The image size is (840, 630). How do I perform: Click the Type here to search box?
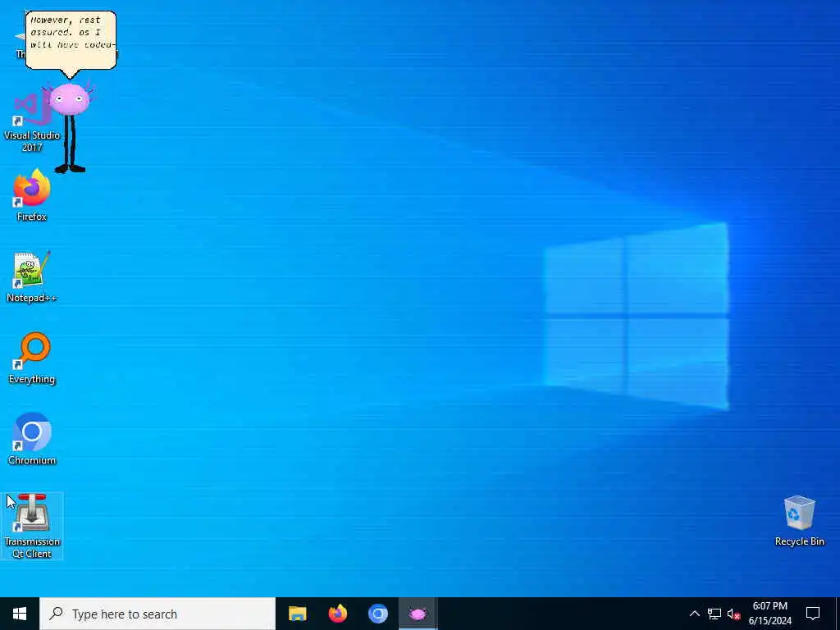tap(157, 614)
